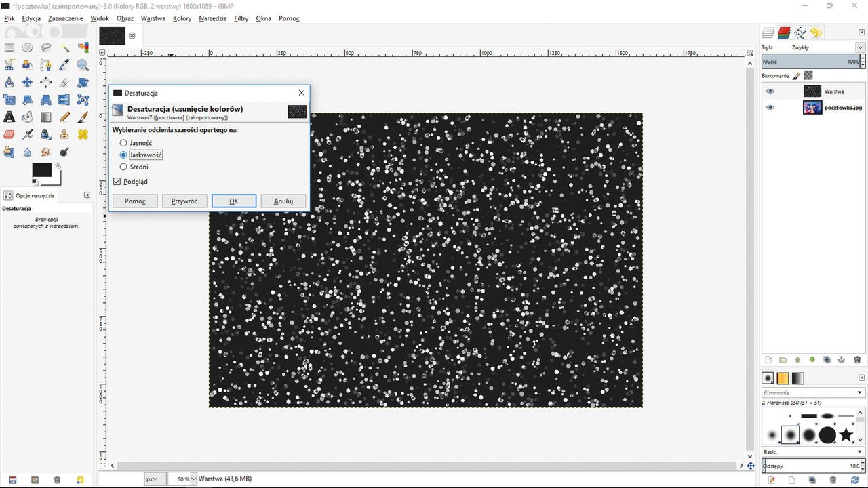The width and height of the screenshot is (868, 488).
Task: Select the Free Select lasso tool
Action: point(46,47)
